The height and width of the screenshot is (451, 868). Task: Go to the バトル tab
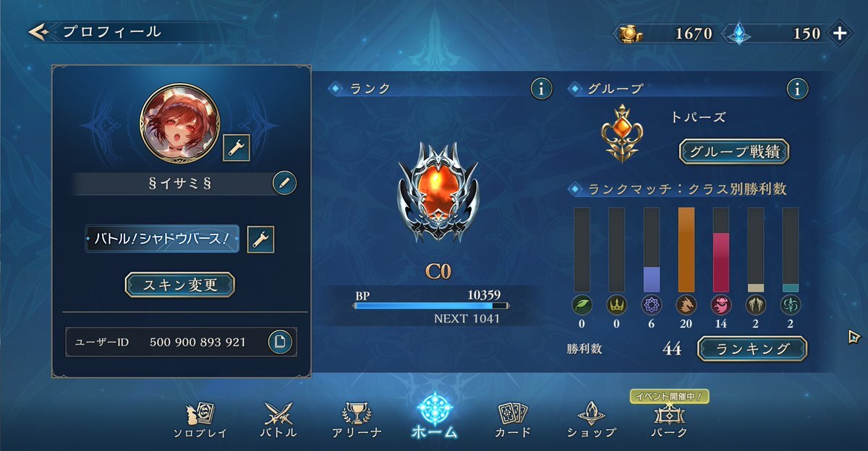pyautogui.click(x=278, y=419)
